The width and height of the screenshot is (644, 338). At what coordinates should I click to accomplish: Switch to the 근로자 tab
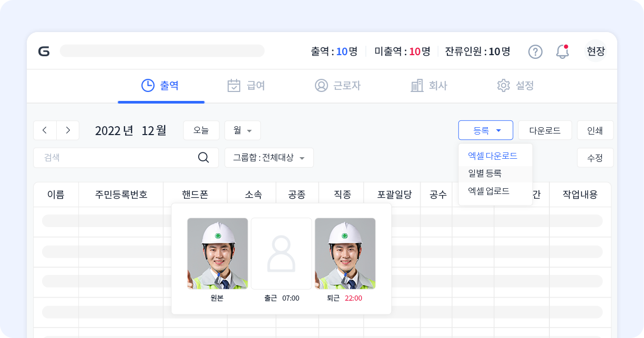338,86
